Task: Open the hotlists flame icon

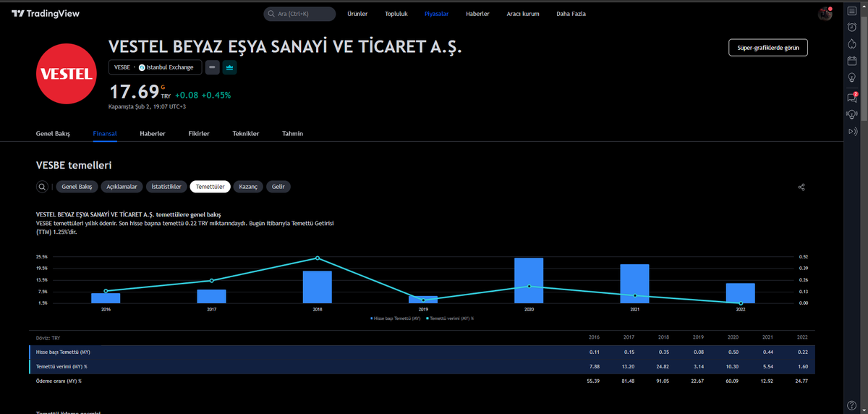Action: click(x=852, y=44)
